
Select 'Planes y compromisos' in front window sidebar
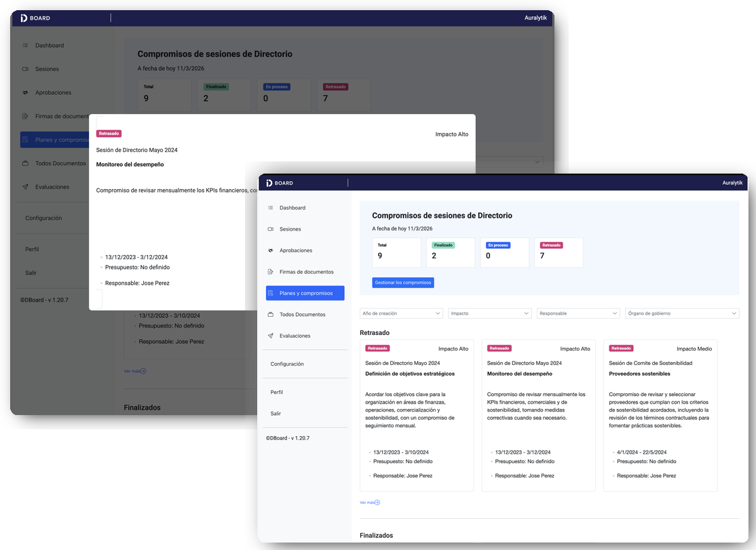pos(305,293)
